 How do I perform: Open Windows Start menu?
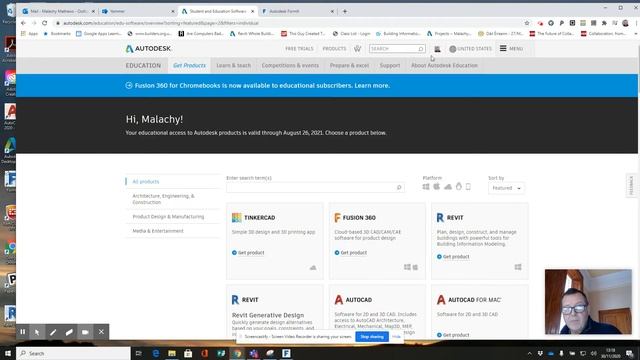[8, 353]
